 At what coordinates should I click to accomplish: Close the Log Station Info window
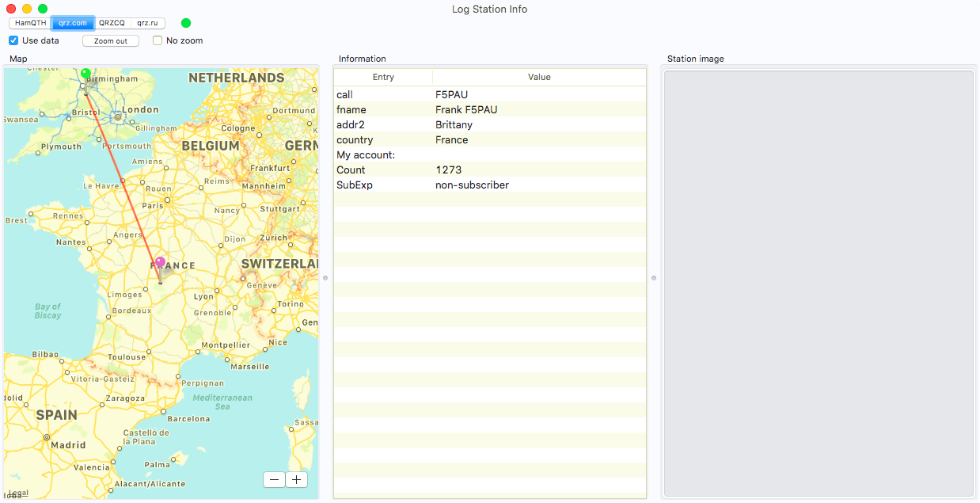[11, 9]
